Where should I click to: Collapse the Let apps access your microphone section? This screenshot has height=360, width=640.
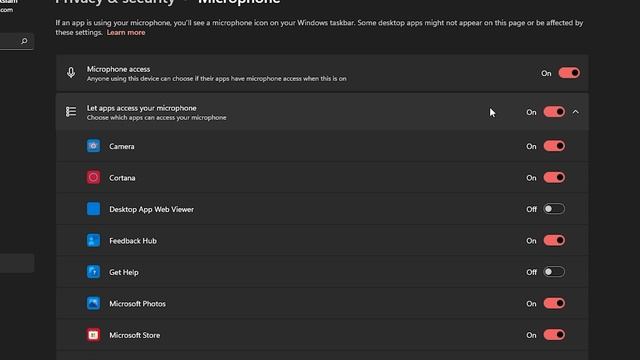pos(576,112)
